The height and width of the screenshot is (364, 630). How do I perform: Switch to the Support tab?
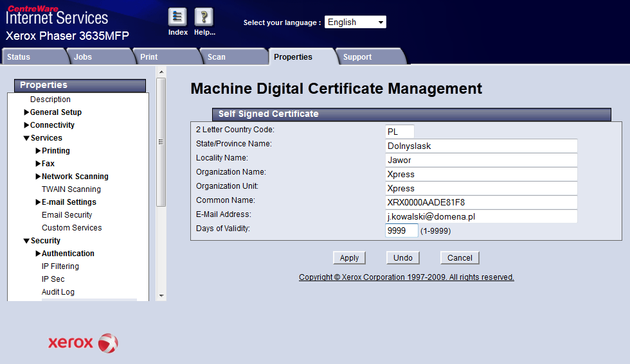point(372,56)
